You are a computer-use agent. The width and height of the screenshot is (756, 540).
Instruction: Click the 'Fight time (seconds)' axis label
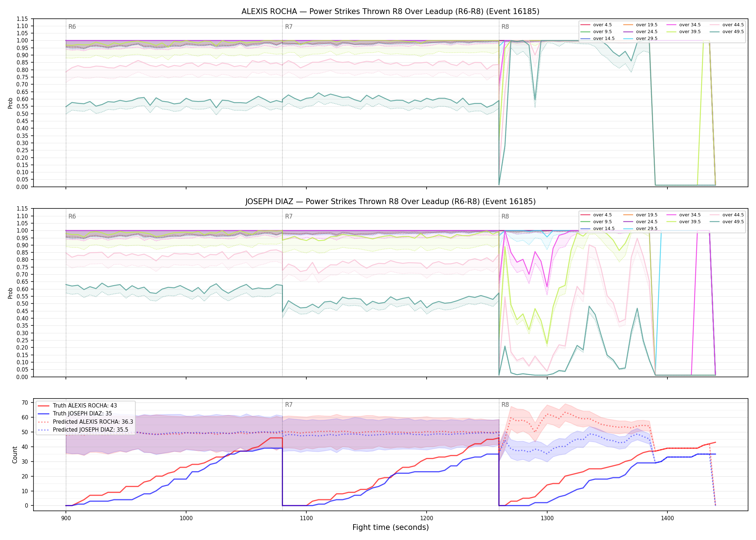point(391,527)
